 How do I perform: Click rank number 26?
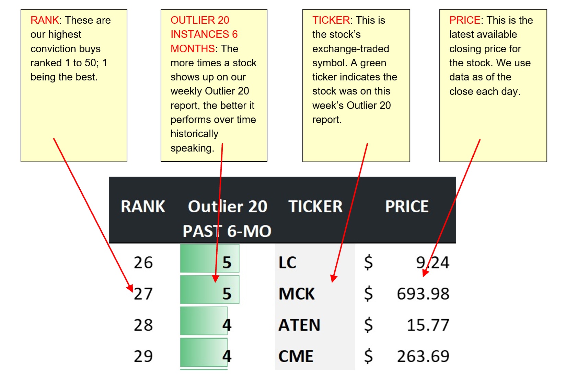click(x=143, y=263)
